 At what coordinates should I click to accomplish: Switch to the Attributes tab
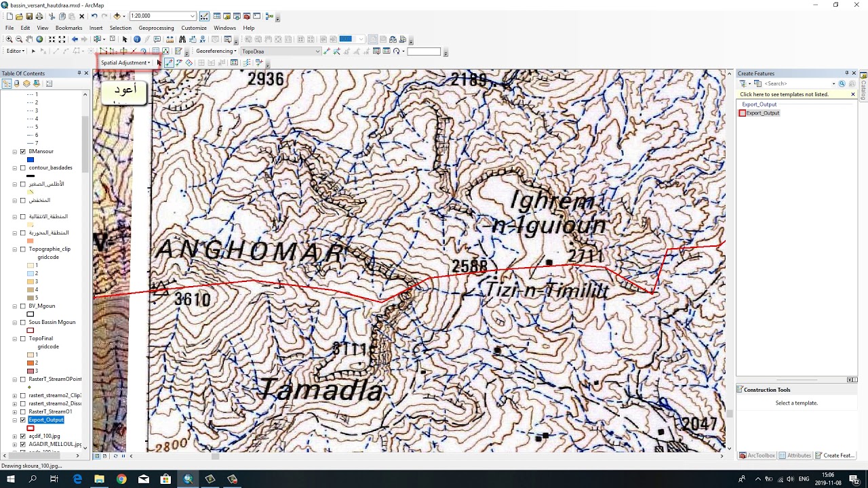pos(795,455)
